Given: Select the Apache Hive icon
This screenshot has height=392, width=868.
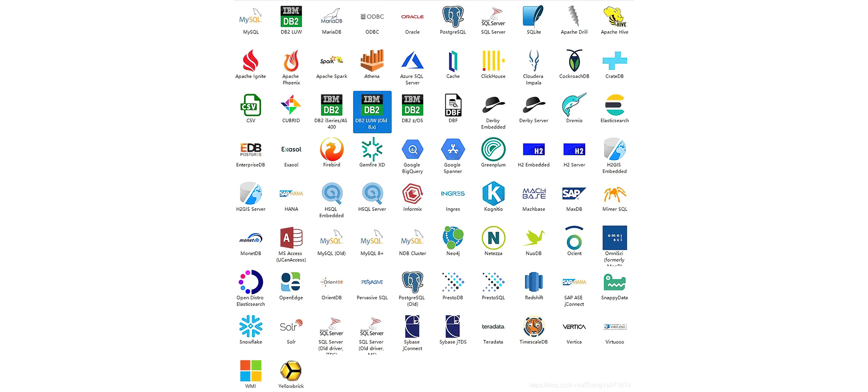Looking at the screenshot, I should pos(615,17).
